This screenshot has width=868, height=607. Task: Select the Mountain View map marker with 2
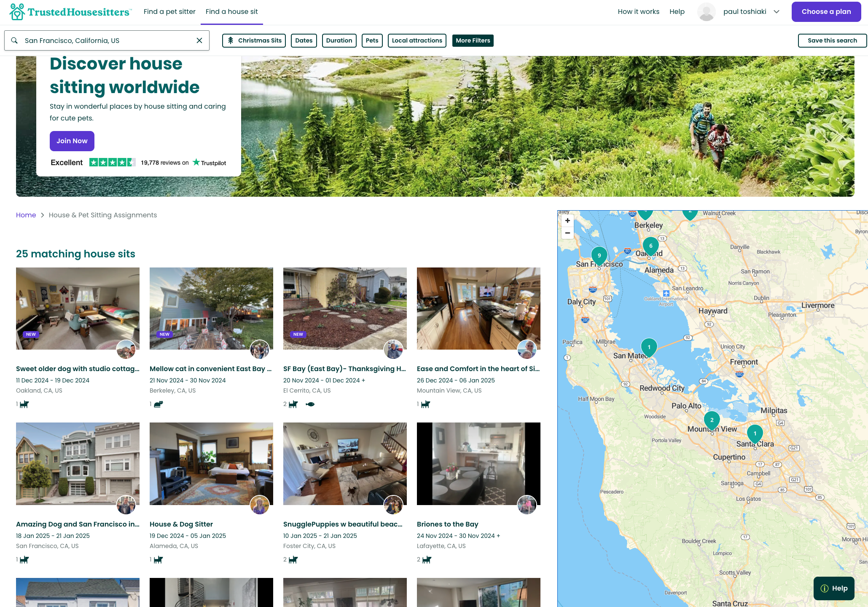pos(712,420)
